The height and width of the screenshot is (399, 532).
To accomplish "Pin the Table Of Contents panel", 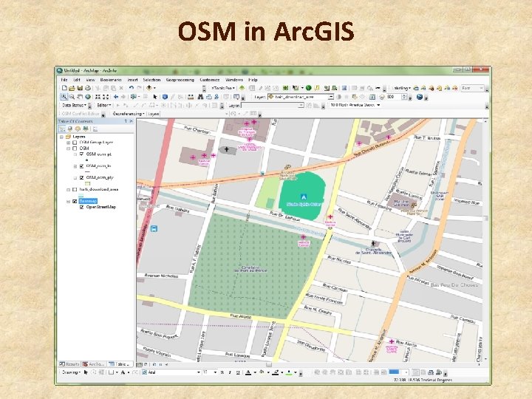I will [x=126, y=121].
